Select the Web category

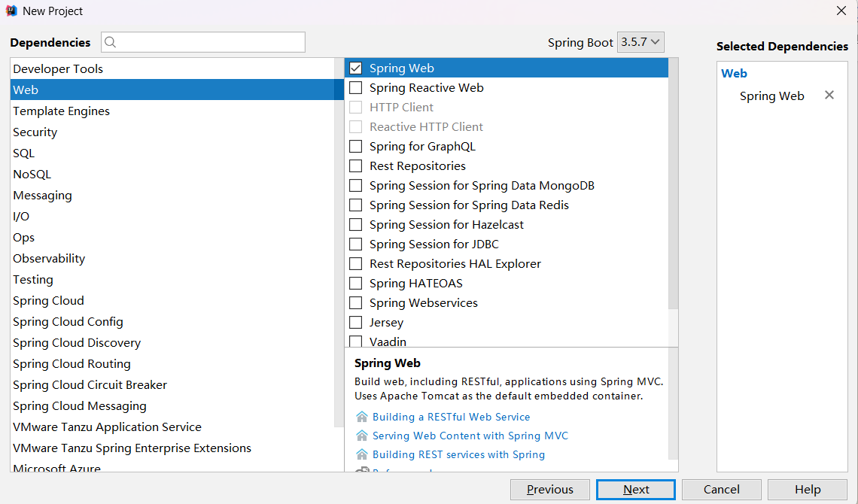pos(172,90)
